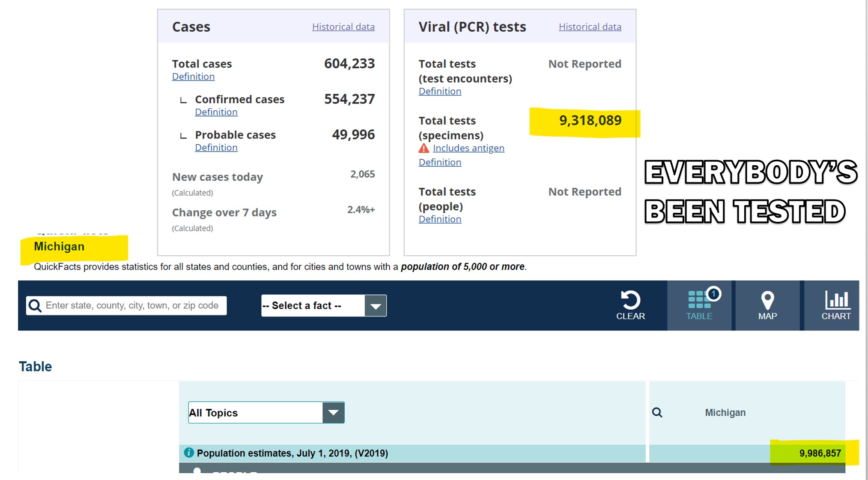
Task: Click Not Reported beside Total tests (people)
Action: pos(585,192)
